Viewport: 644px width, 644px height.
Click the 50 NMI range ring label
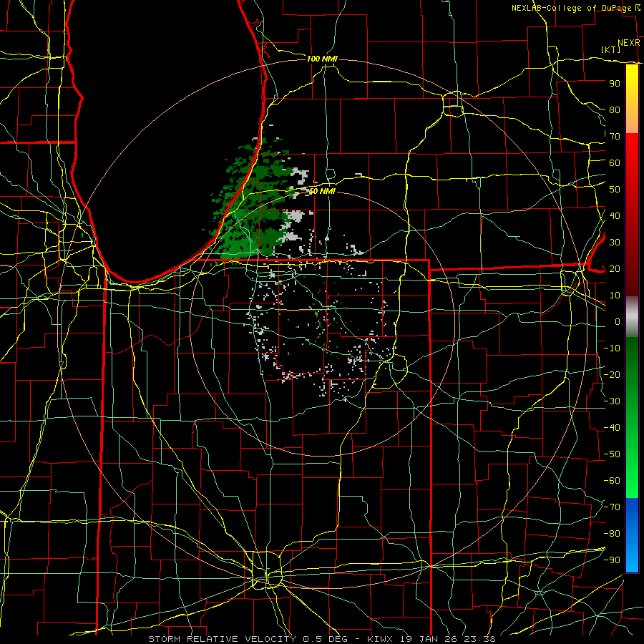321,191
